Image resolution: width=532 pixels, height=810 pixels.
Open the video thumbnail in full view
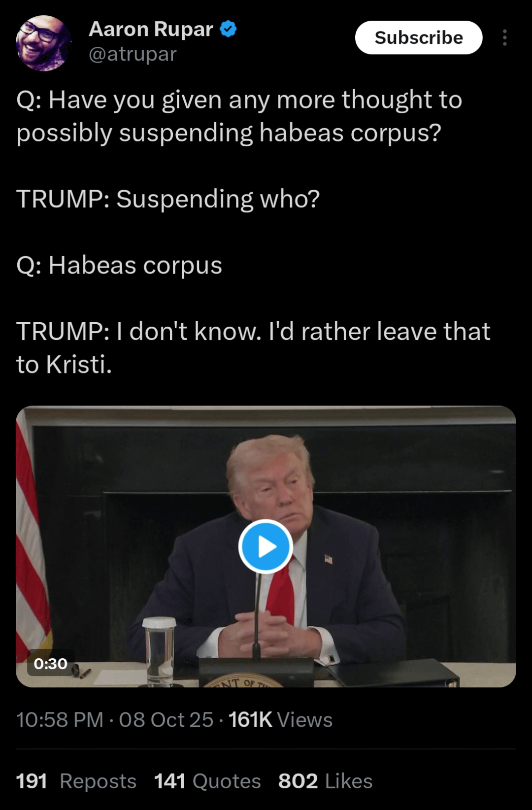266,546
